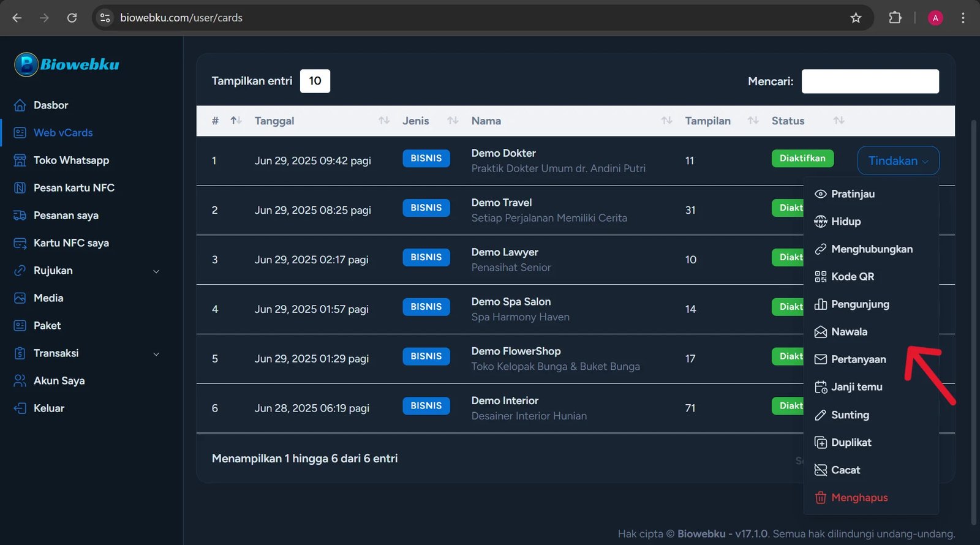This screenshot has width=980, height=545.
Task: Expand the Transaksi submenu chevron
Action: [x=156, y=354]
